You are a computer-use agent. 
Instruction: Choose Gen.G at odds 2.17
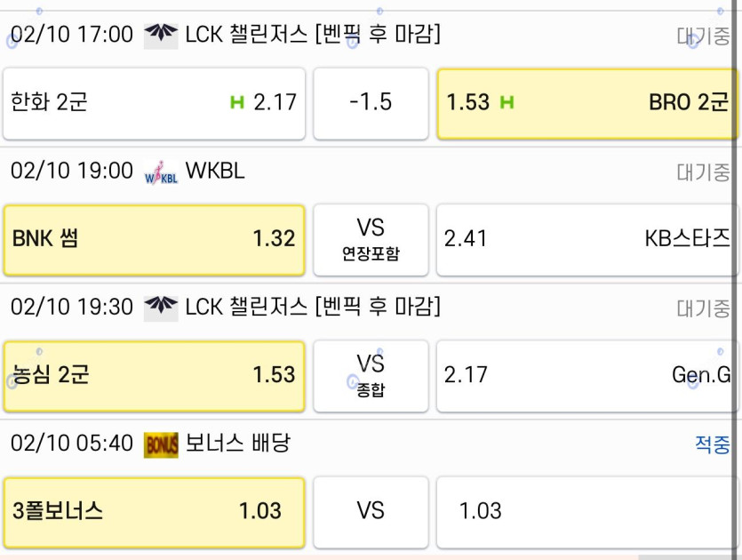586,375
